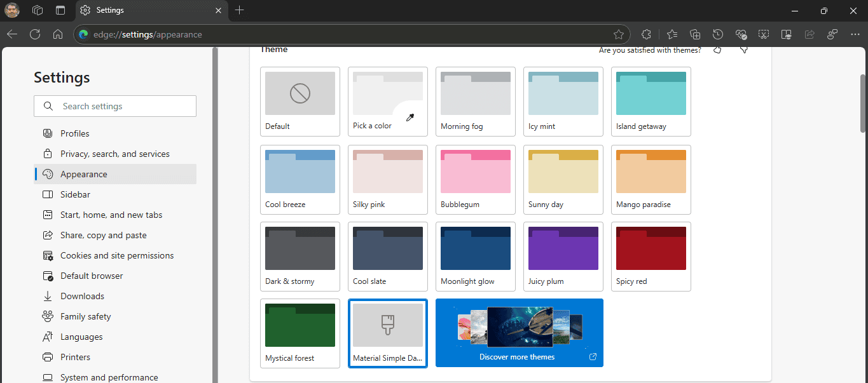
Task: Open the History clock icon
Action: [718, 34]
